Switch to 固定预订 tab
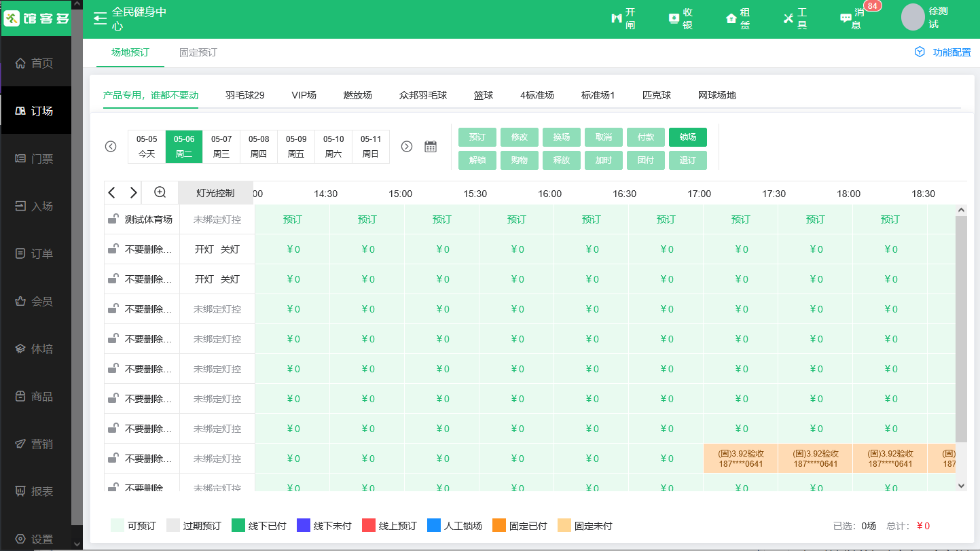 click(x=198, y=52)
